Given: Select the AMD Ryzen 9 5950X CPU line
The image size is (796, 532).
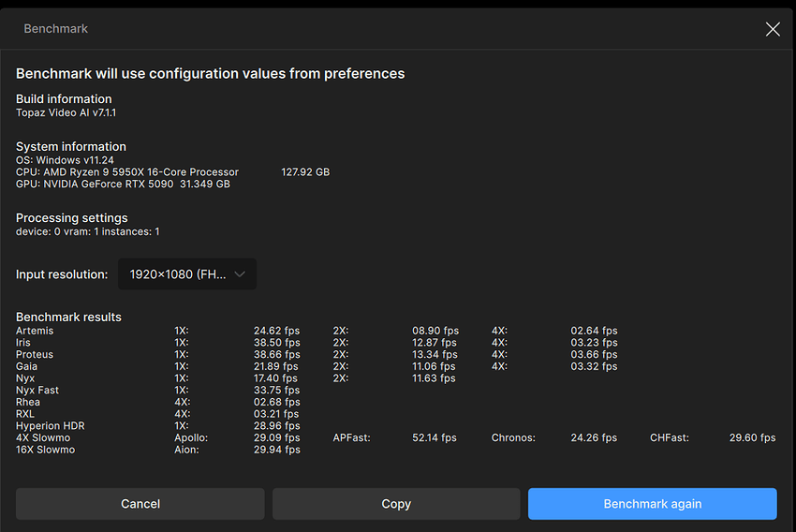Looking at the screenshot, I should pos(127,172).
